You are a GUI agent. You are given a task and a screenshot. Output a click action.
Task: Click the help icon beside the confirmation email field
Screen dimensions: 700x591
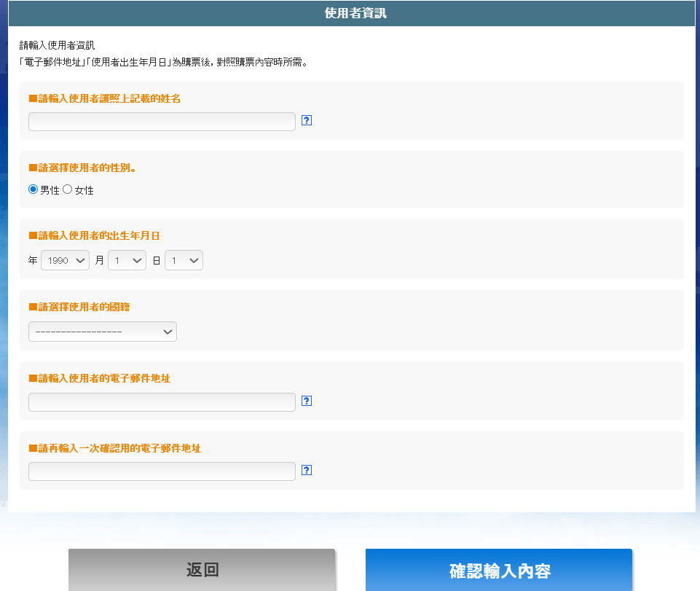[x=307, y=470]
